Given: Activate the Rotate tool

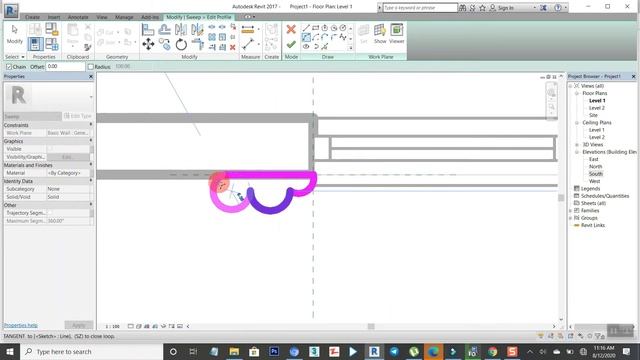Looking at the screenshot, I should [181, 44].
